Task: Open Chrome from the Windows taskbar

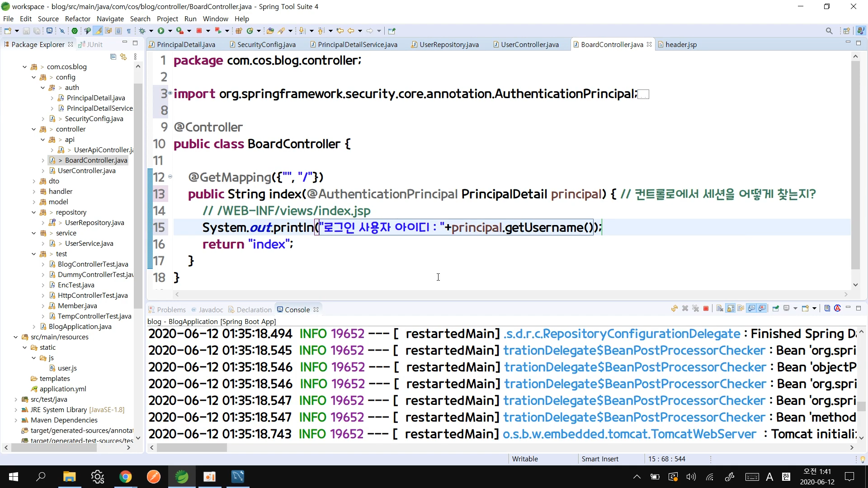Action: pos(125,477)
